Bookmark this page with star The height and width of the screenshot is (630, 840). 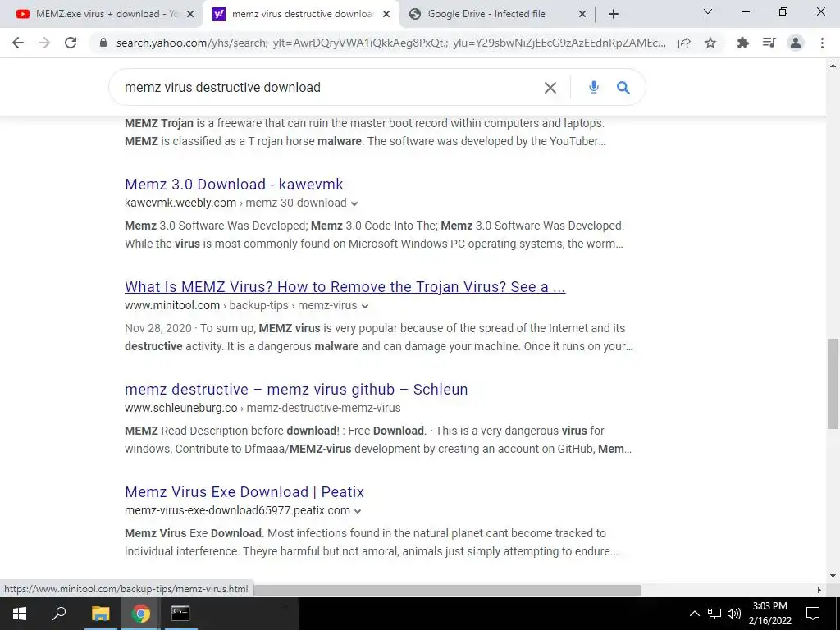point(710,43)
